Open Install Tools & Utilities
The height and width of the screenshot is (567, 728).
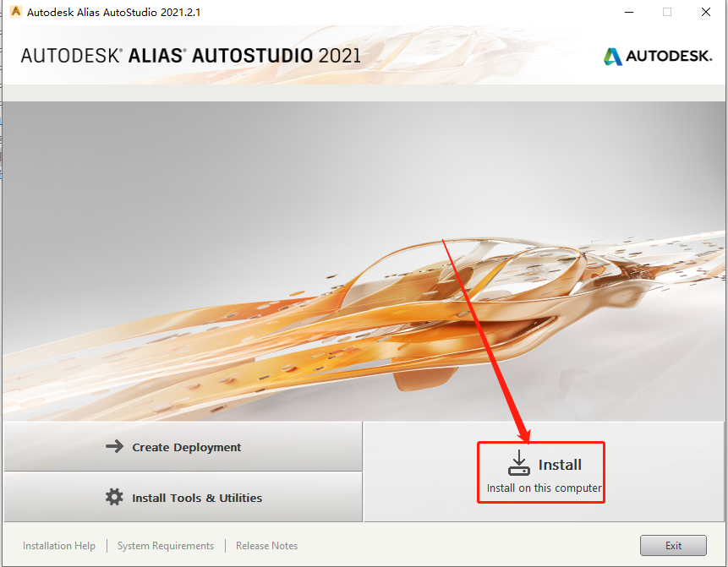(183, 497)
